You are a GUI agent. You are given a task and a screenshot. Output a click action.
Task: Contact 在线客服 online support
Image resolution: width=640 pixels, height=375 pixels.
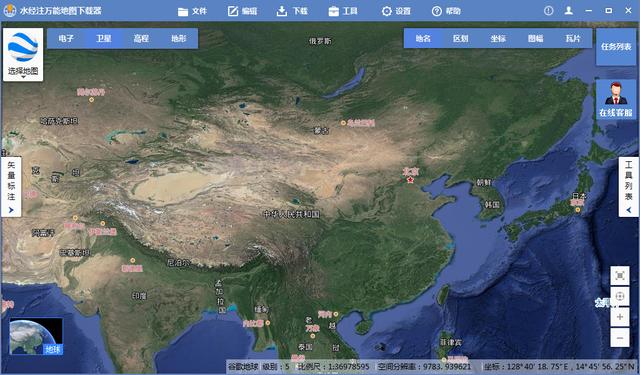tap(616, 99)
